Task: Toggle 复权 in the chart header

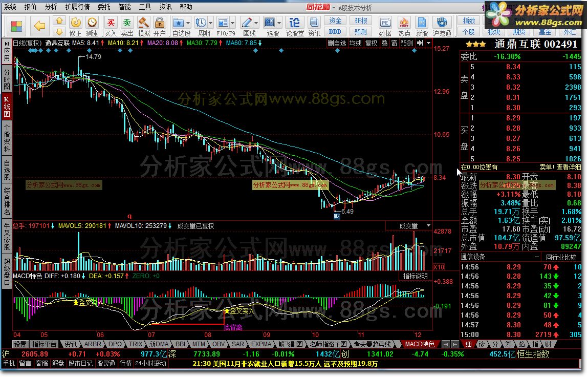Action: (371, 44)
